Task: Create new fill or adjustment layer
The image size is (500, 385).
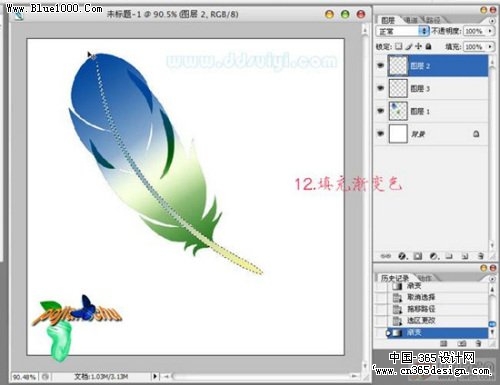Action: pyautogui.click(x=434, y=256)
